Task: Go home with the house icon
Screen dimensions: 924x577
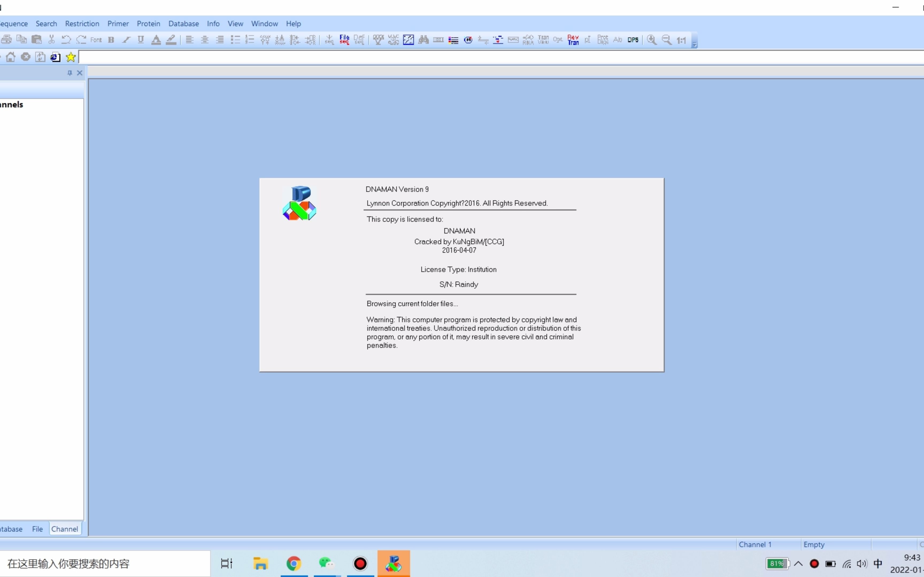Action: tap(11, 57)
